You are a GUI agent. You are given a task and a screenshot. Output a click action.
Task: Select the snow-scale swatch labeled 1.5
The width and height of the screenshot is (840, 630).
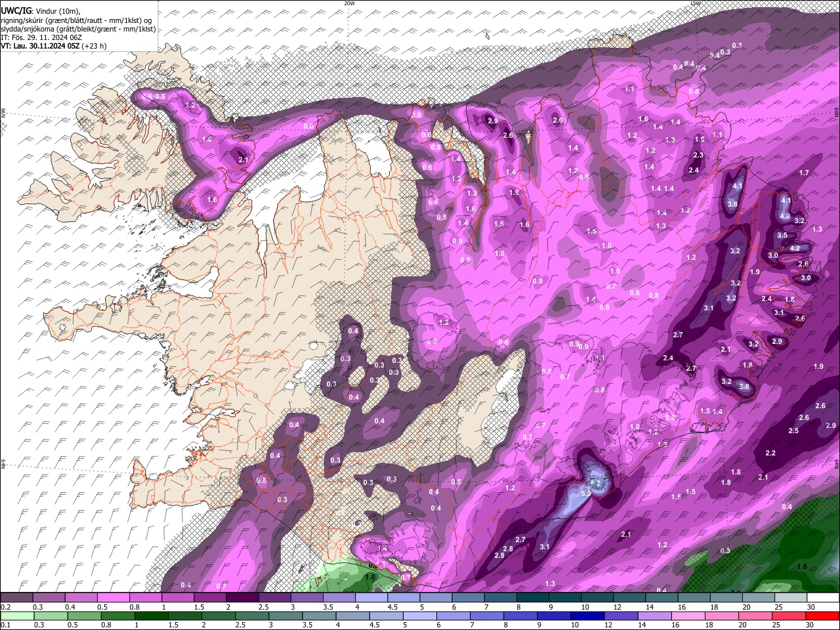pyautogui.click(x=210, y=598)
